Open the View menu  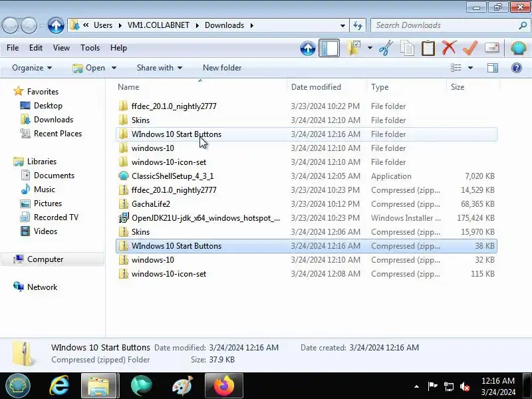61,48
